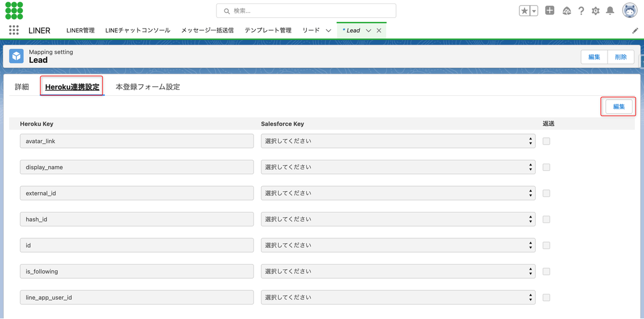Image resolution: width=644 pixels, height=319 pixels.
Task: Select the Heroku連携設定 tab
Action: pos(72,87)
